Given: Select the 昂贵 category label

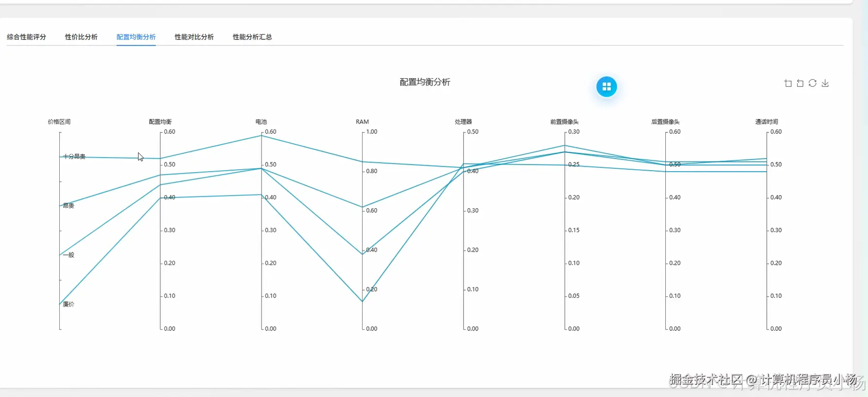Looking at the screenshot, I should tap(69, 206).
